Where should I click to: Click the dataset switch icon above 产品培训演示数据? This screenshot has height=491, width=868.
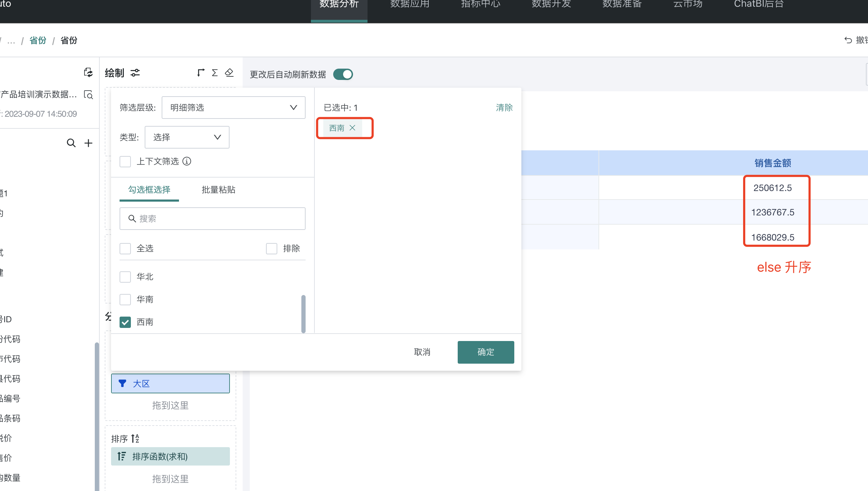click(x=88, y=73)
